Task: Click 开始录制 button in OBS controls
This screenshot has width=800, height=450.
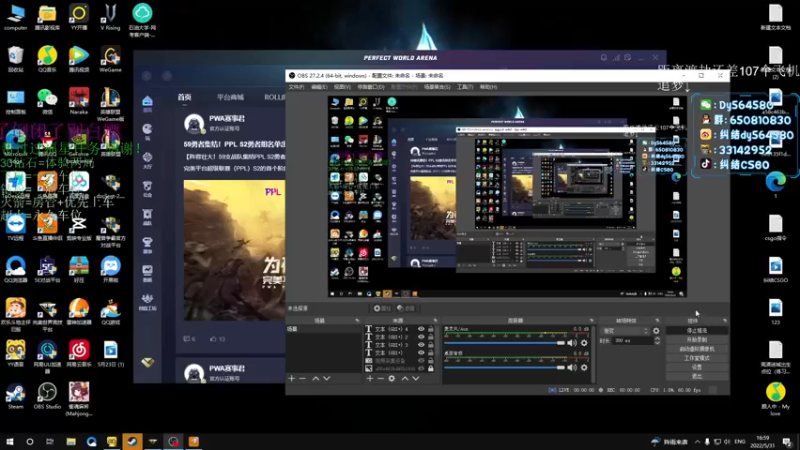Action: click(697, 340)
